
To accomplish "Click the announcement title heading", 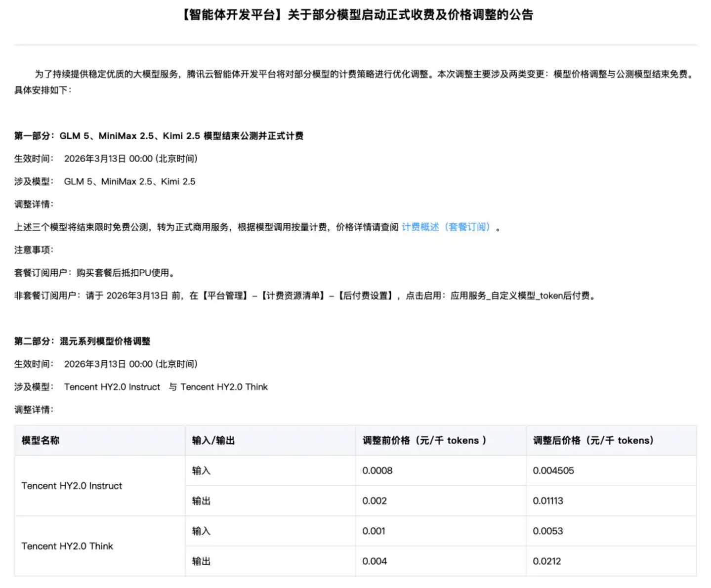I will point(356,15).
